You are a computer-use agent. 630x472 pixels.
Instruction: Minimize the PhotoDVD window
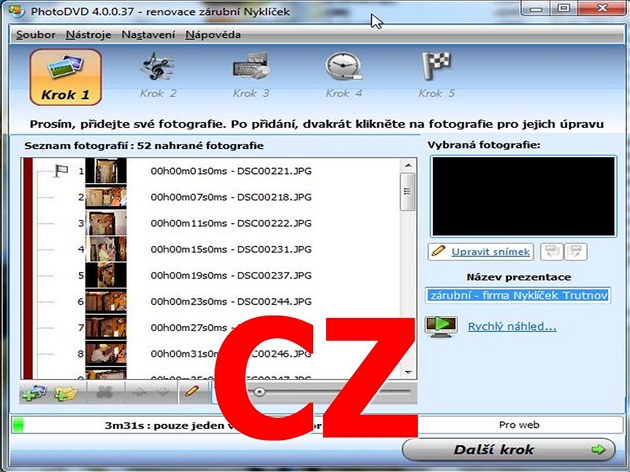point(536,8)
